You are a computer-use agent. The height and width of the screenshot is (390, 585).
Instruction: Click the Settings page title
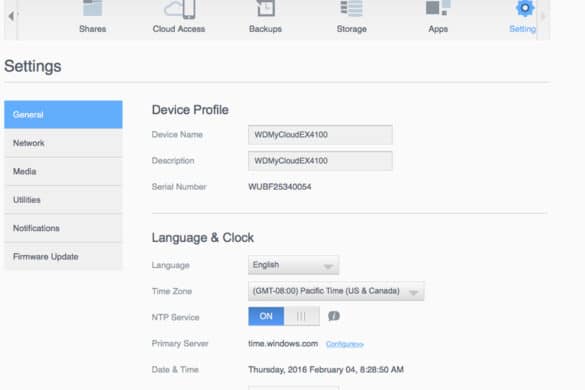click(x=33, y=66)
